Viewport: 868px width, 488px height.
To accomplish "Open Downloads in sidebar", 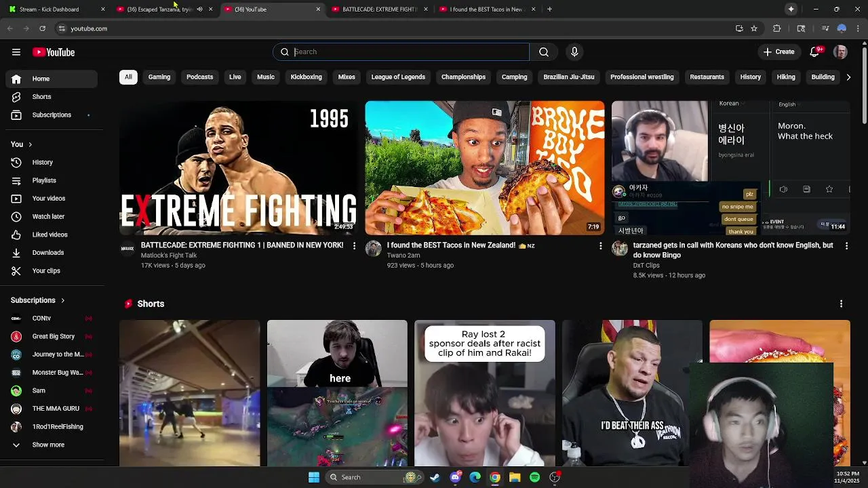I will pyautogui.click(x=52, y=253).
